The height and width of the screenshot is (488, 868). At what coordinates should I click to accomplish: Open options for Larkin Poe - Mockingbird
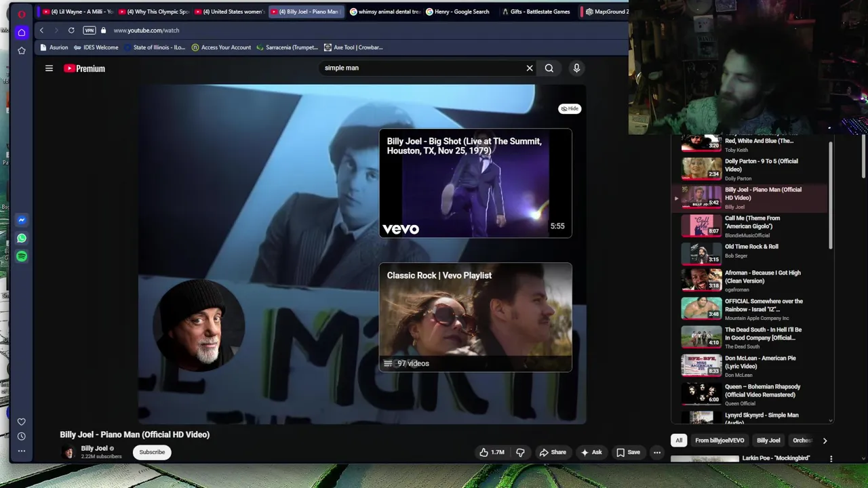831,459
